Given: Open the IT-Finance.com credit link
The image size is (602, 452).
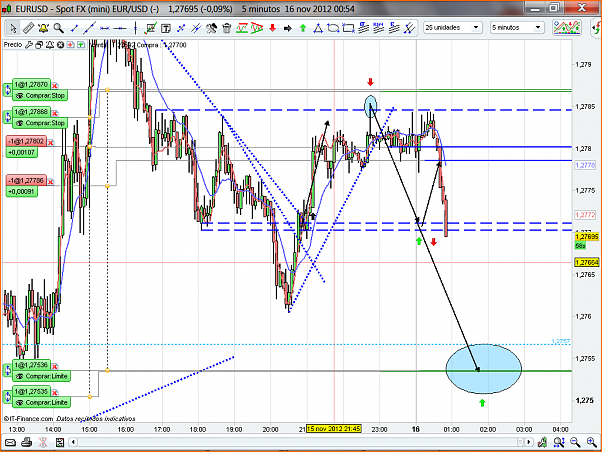Looking at the screenshot, I should 28,418.
